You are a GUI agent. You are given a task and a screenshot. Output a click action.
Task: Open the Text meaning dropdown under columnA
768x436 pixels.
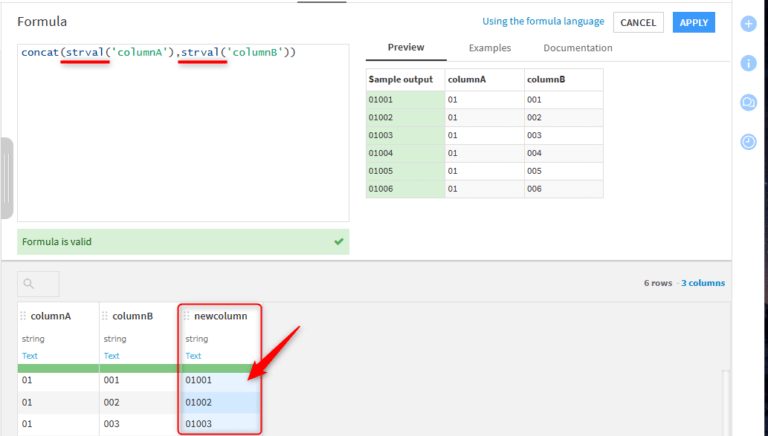click(29, 356)
